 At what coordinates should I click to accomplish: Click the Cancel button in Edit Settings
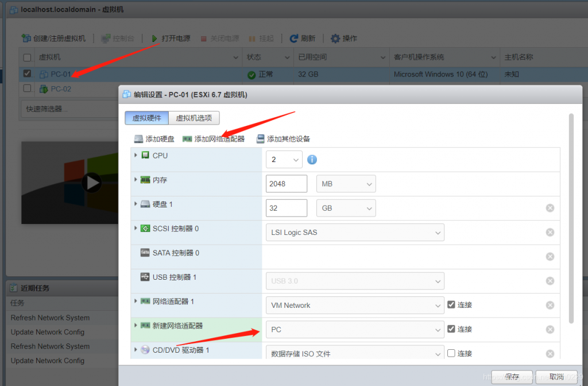[556, 377]
